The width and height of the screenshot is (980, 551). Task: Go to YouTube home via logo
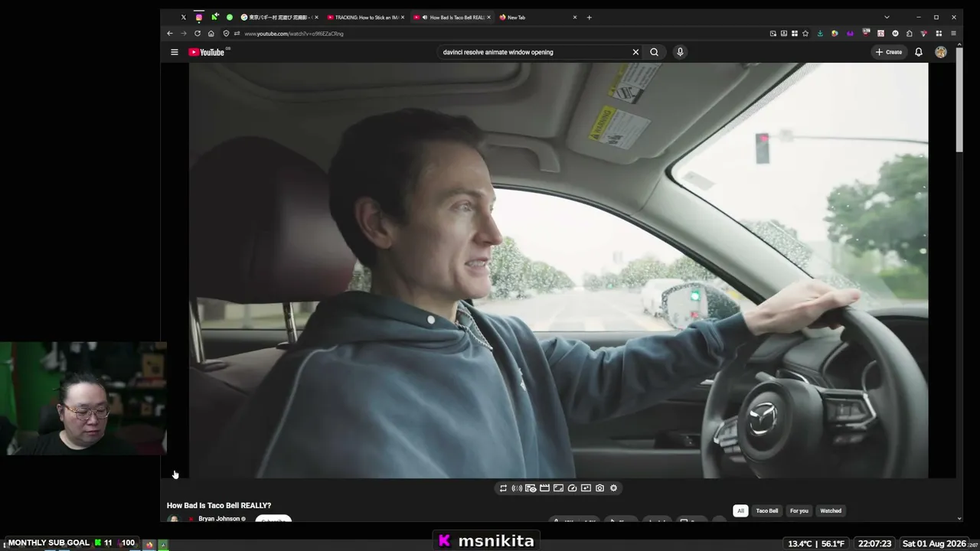207,52
